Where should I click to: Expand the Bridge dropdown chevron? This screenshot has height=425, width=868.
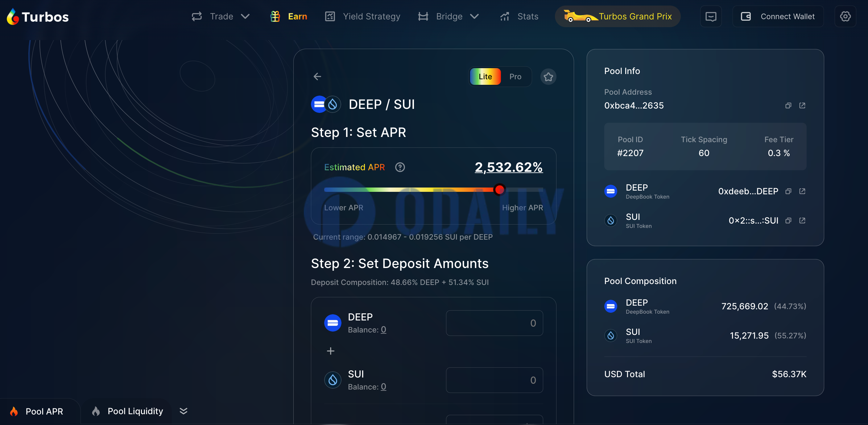(x=474, y=17)
